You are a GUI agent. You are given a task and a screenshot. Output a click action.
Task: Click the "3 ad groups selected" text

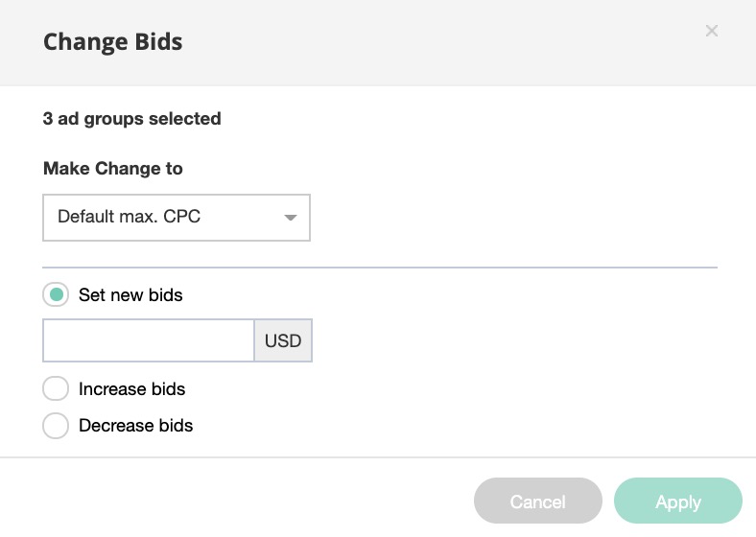pyautogui.click(x=132, y=119)
